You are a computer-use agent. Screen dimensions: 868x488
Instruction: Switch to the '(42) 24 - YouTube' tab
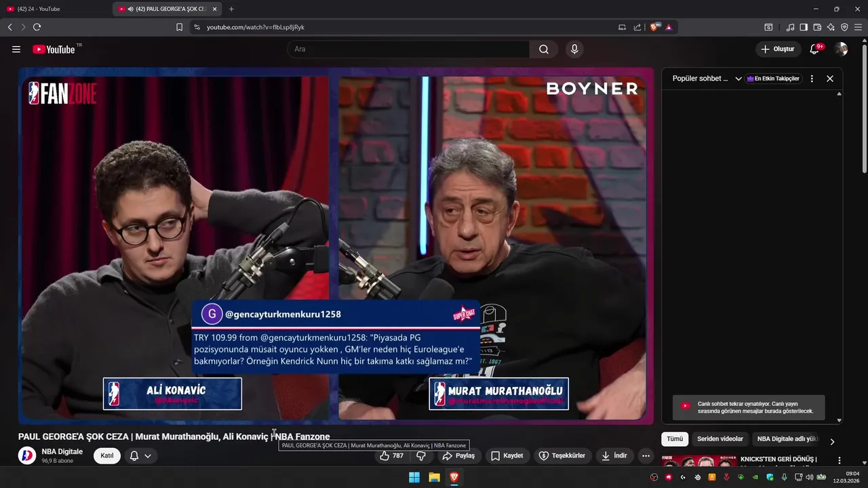[56, 9]
